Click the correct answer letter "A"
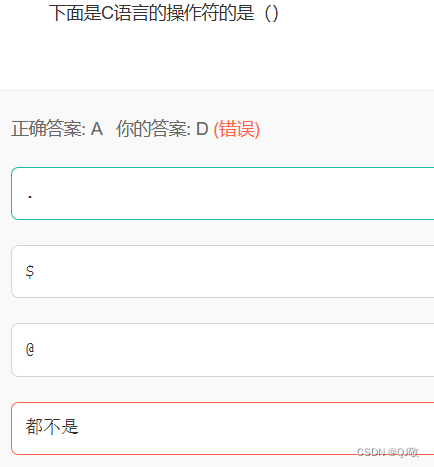The image size is (434, 467). tap(96, 129)
